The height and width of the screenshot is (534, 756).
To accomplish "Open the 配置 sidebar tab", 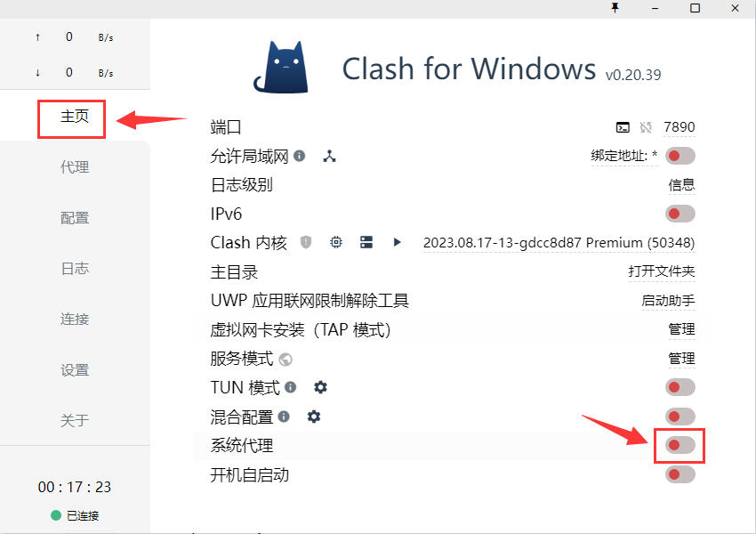I will coord(75,218).
